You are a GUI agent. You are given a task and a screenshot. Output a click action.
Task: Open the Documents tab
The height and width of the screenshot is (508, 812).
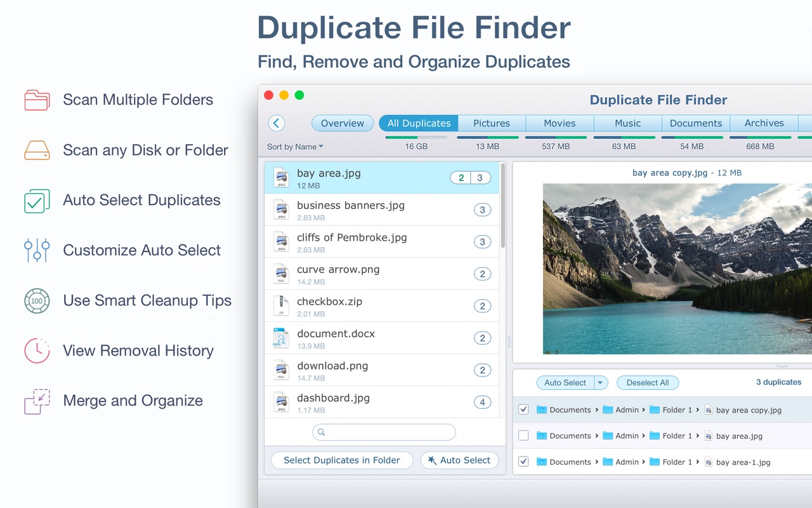coord(696,123)
